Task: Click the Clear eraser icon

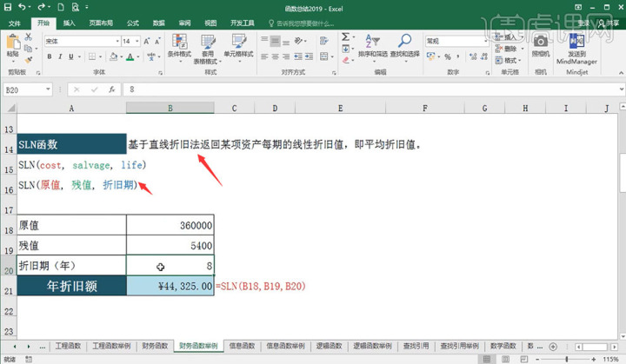Action: pos(345,60)
